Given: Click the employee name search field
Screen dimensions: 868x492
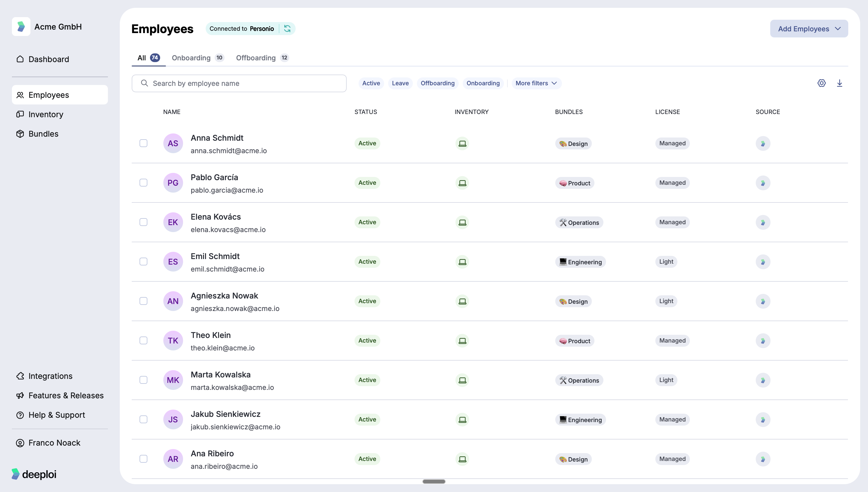Looking at the screenshot, I should point(239,83).
